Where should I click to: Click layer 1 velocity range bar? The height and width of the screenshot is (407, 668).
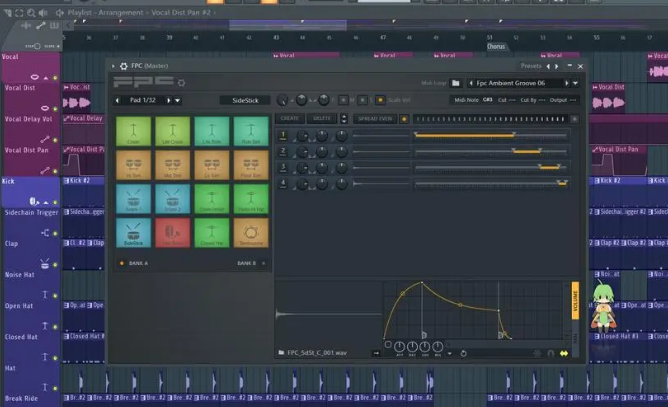[x=465, y=136]
